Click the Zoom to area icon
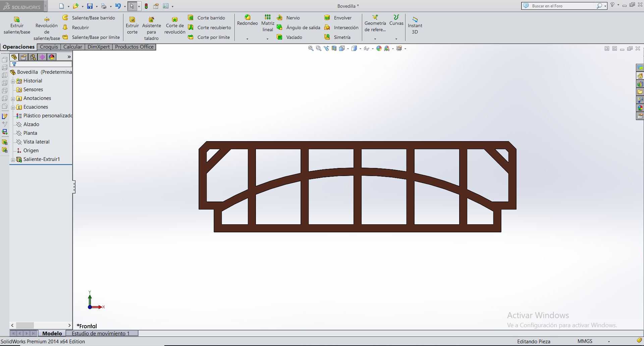The width and height of the screenshot is (644, 346). point(319,49)
